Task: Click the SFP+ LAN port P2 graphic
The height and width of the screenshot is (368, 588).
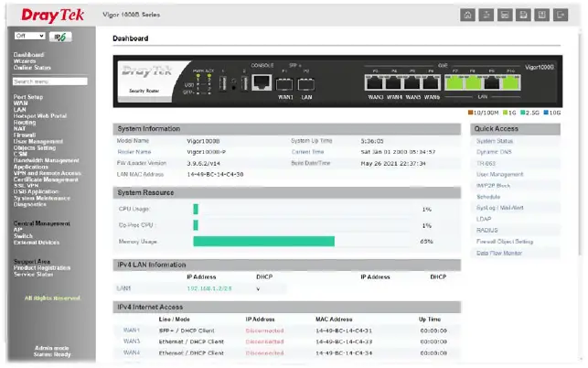Action: (306, 84)
